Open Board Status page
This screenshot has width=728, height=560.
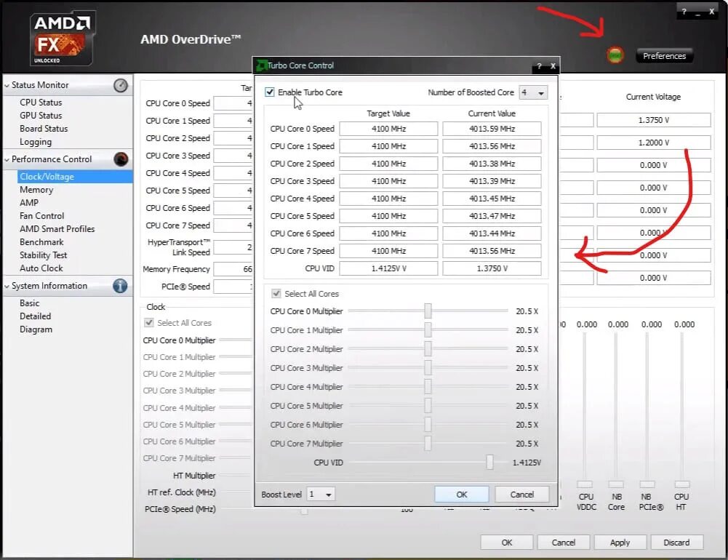tap(44, 128)
